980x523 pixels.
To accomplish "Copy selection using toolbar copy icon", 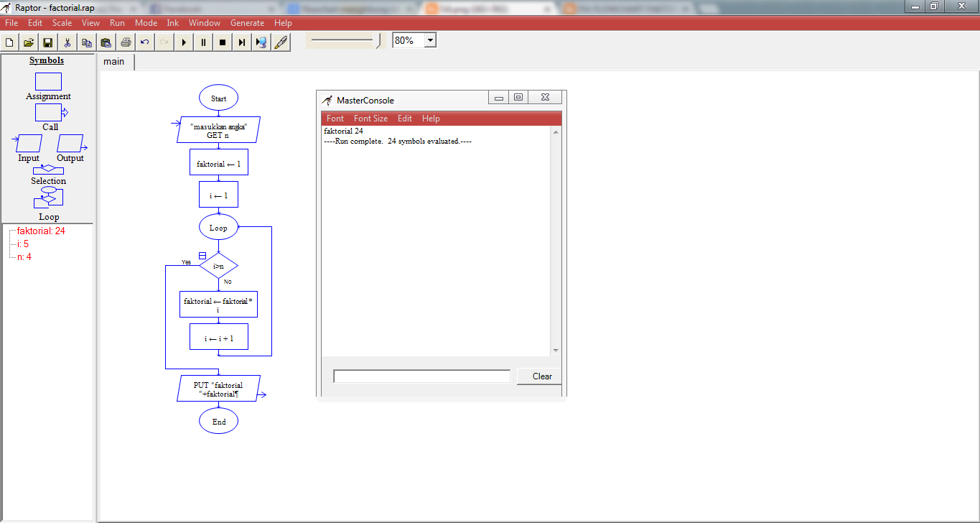I will pyautogui.click(x=87, y=42).
